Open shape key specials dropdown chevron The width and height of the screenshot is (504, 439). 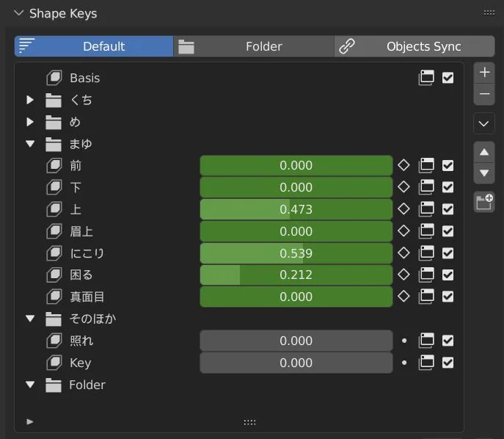pyautogui.click(x=484, y=123)
